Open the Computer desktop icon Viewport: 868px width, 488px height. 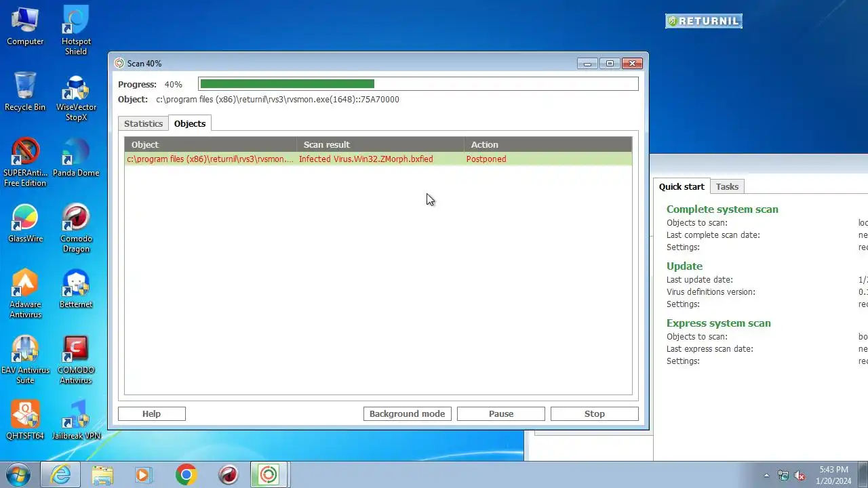coord(25,26)
